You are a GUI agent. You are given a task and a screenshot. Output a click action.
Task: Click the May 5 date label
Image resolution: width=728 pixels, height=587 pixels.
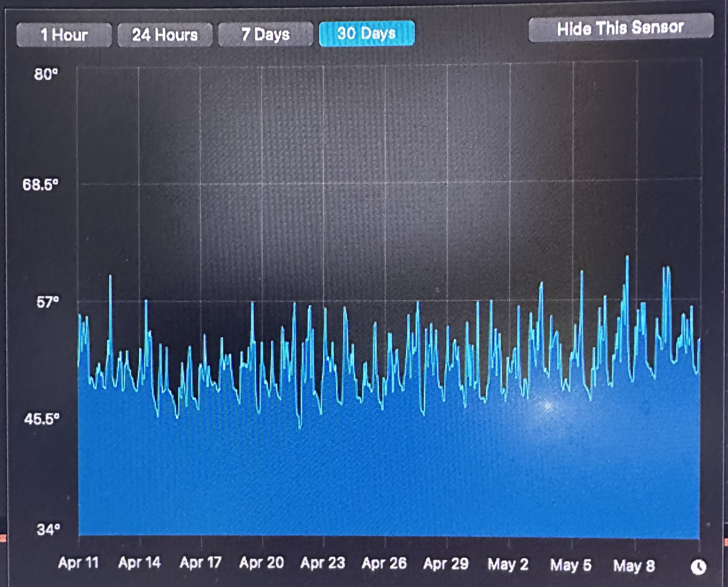(571, 566)
